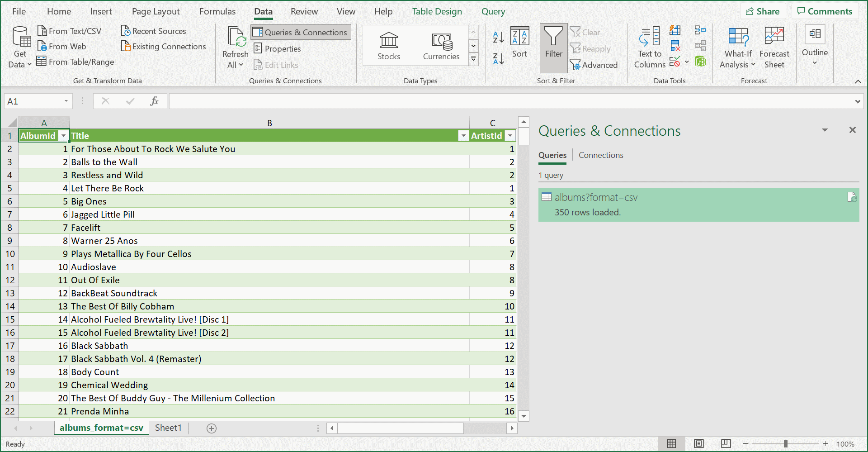Click the Flash Fill icon
The width and height of the screenshot is (868, 452).
point(675,30)
